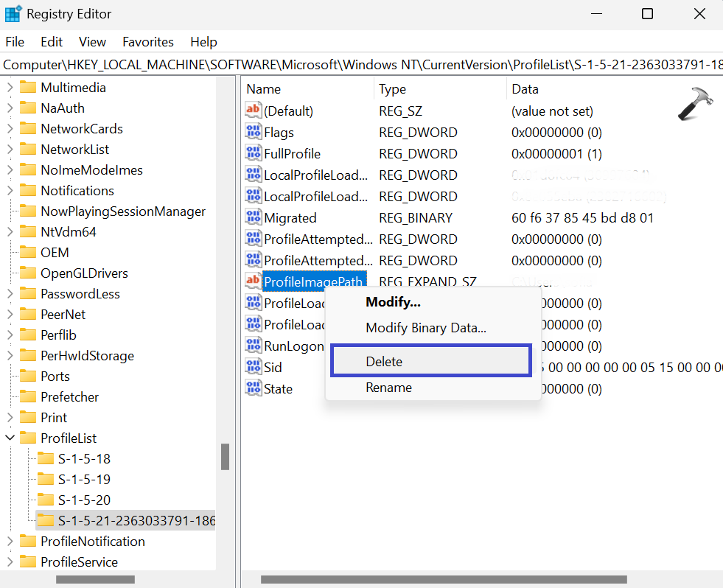Click the registry path address bar
Screen dimensions: 723x588
tap(361, 65)
